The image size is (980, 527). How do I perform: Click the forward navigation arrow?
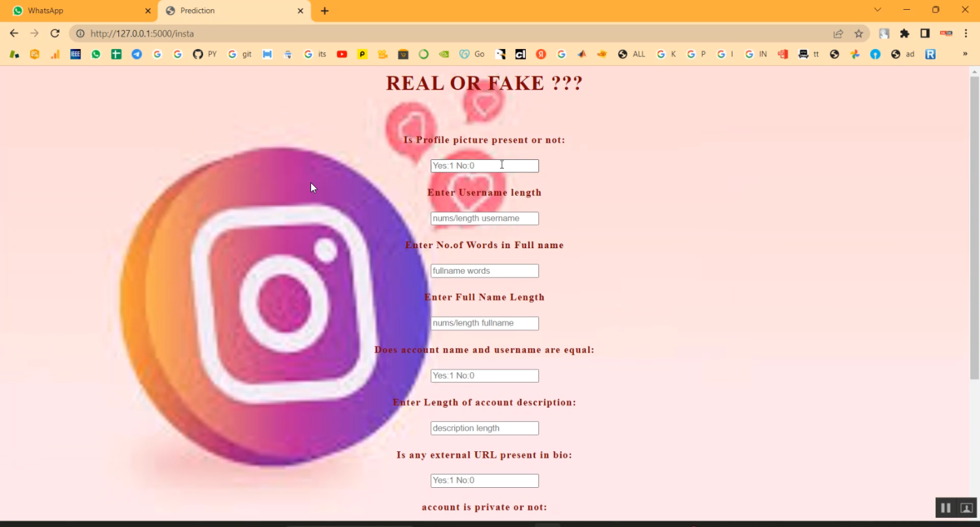[x=35, y=33]
